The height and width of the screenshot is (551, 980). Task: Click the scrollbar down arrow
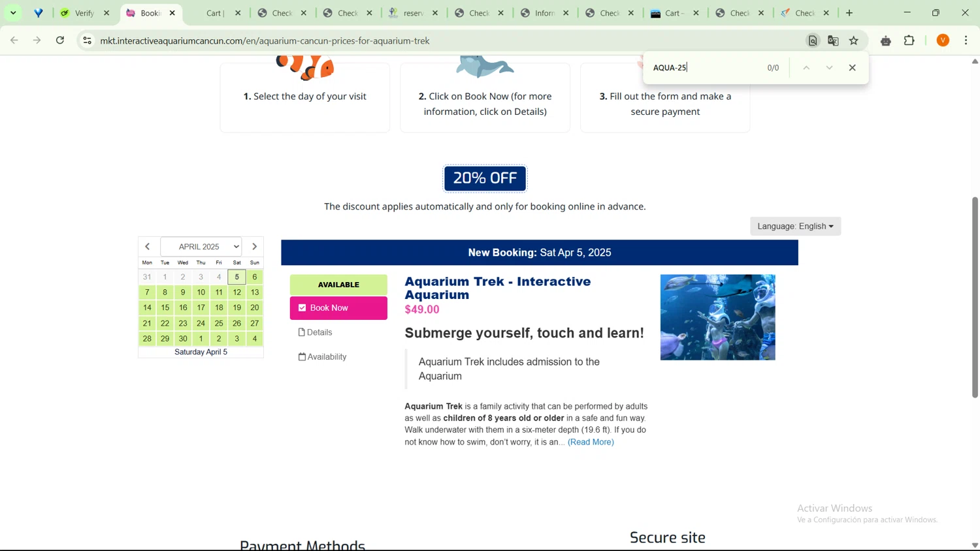pyautogui.click(x=975, y=545)
